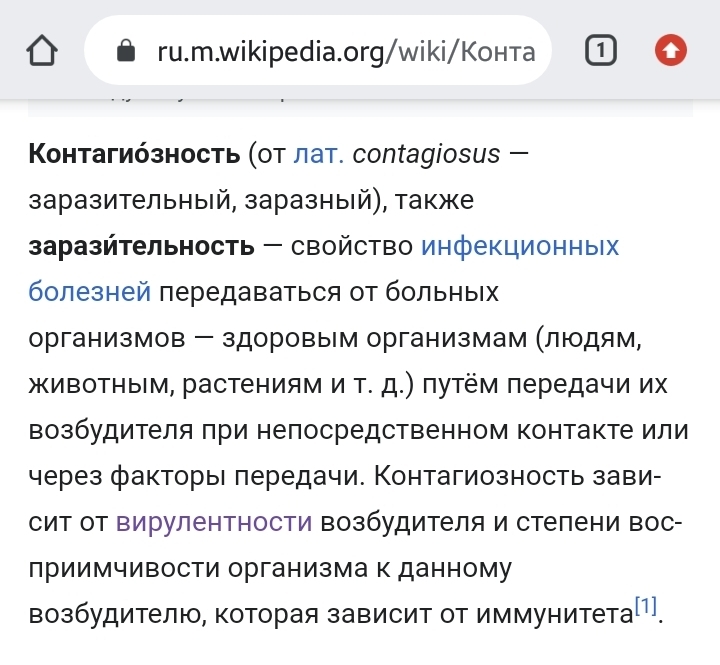Tap the bold term "заразительность"

[142, 246]
